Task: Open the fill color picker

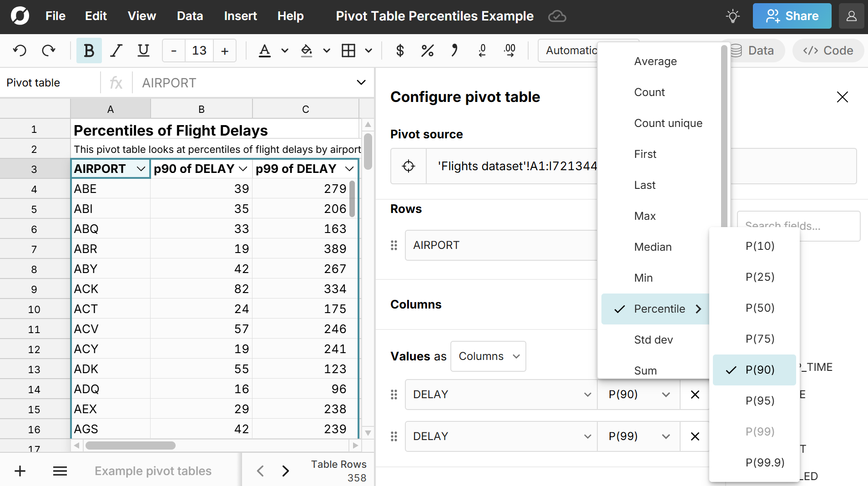Action: 307,51
